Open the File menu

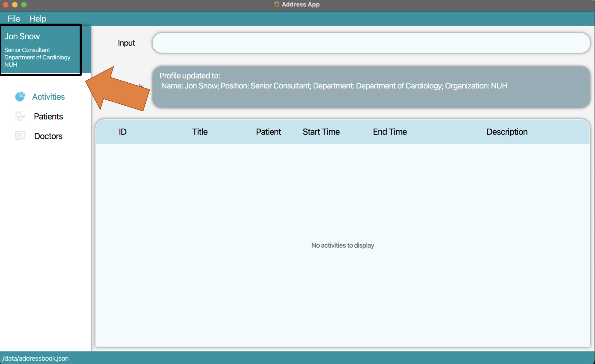click(13, 19)
